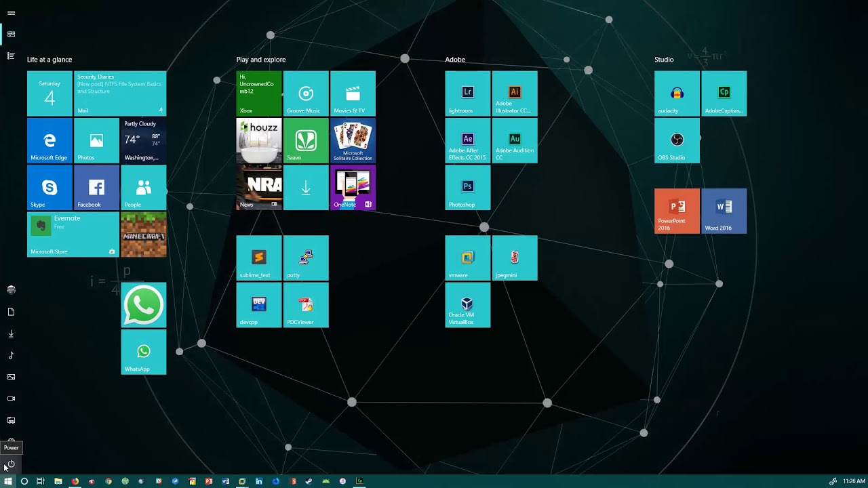The image size is (868, 488).
Task: Open Adobe After Effects CC 2015 tile
Action: pyautogui.click(x=467, y=140)
